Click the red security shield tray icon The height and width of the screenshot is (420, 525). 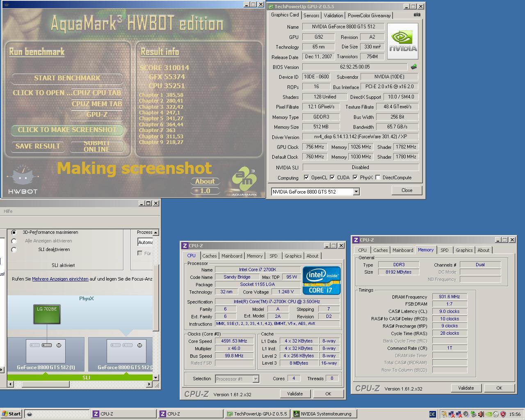coord(503,414)
